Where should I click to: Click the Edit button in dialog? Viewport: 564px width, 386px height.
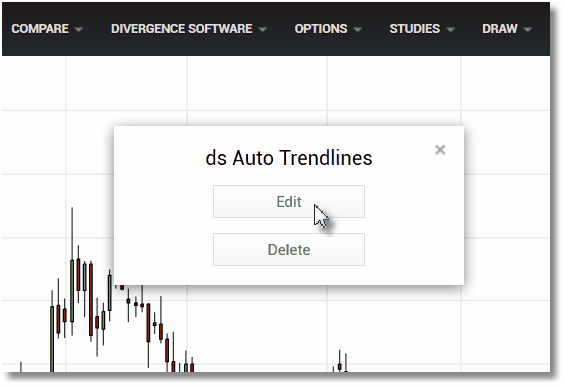[x=289, y=201]
